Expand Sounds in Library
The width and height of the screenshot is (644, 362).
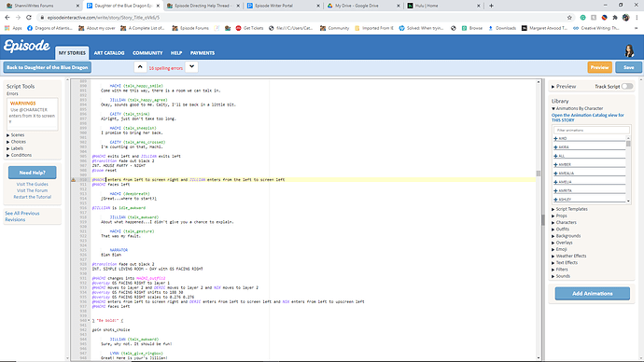[561, 276]
